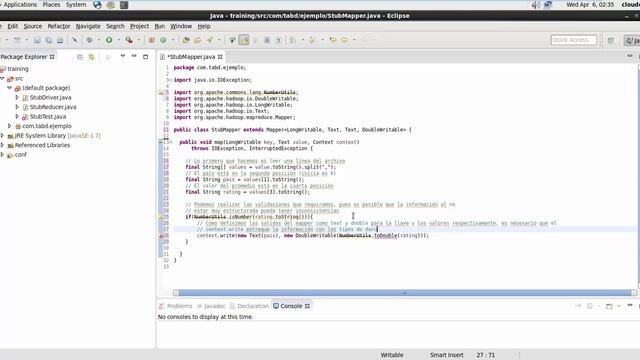Click the web browser launcher in top panel
Screen dimensions: 640x360
pyautogui.click(x=97, y=5)
